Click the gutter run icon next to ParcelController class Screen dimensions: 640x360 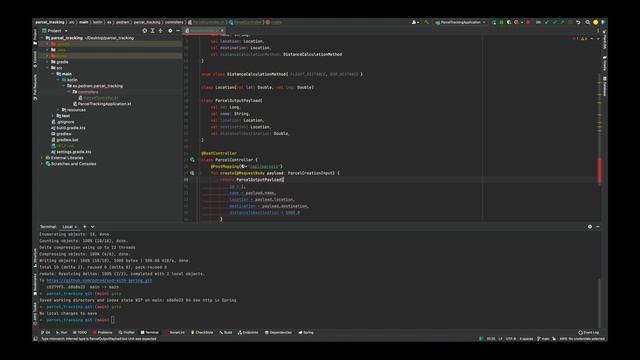point(192,160)
